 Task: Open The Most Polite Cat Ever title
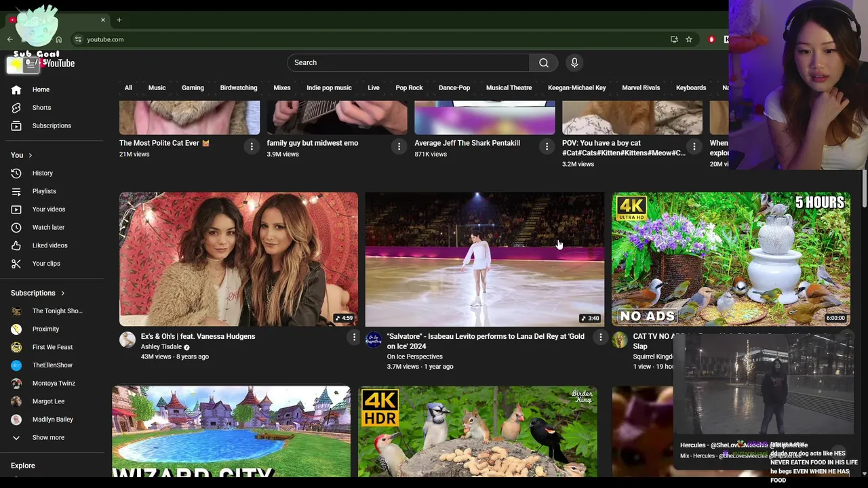tap(164, 143)
